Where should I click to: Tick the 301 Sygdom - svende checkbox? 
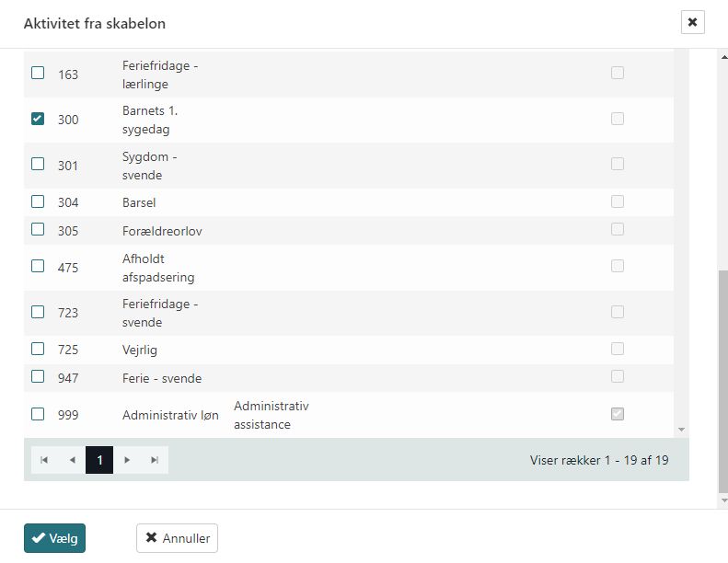38,164
